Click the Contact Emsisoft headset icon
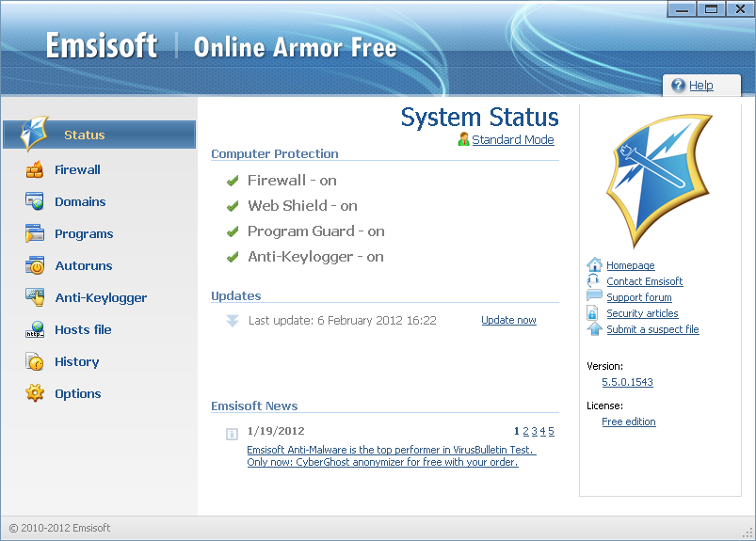 point(593,281)
